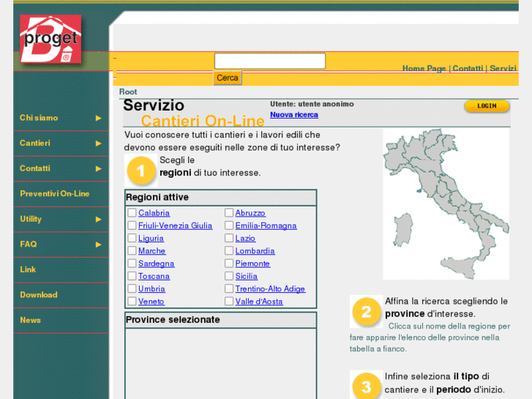This screenshot has width=532, height=399.
Task: Expand the Chi siamo submenu arrow
Action: tap(98, 118)
